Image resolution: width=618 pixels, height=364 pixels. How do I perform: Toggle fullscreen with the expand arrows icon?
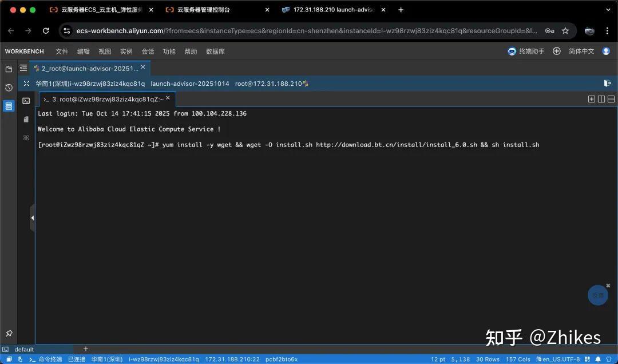(26, 84)
